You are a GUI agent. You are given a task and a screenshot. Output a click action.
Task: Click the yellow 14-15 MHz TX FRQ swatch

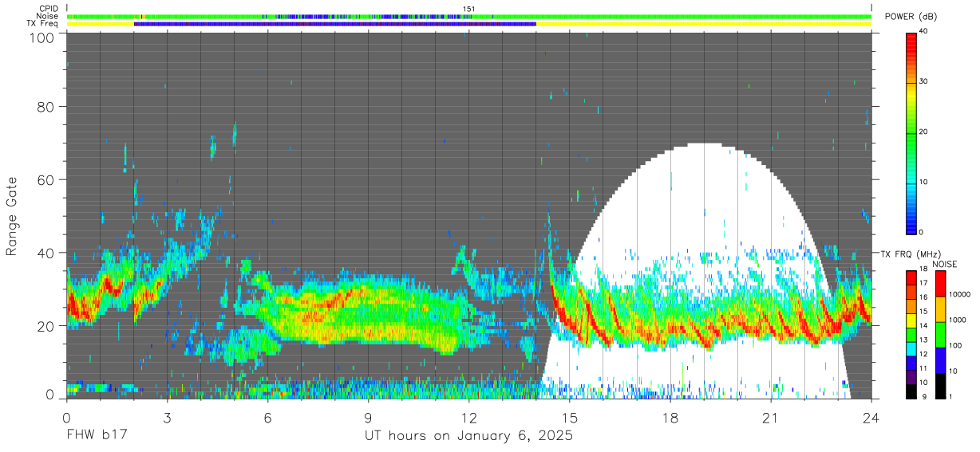(x=911, y=320)
